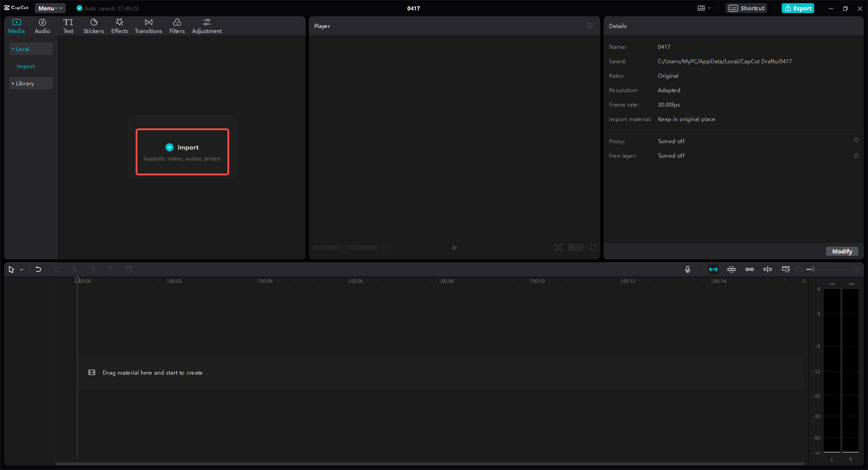This screenshot has height=470, width=868.
Task: Click the 30.00fps frame rate value
Action: (669, 105)
